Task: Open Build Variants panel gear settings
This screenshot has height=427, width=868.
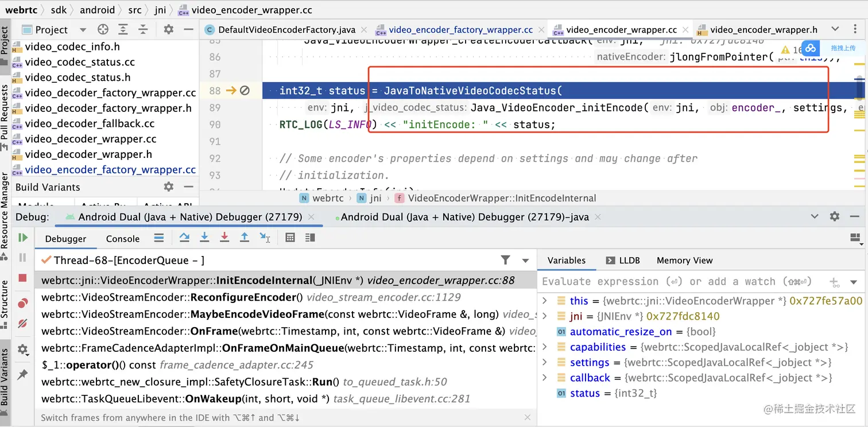Action: tap(168, 187)
